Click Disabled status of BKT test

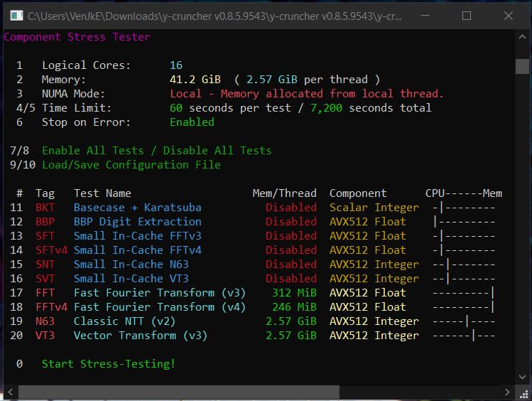291,208
